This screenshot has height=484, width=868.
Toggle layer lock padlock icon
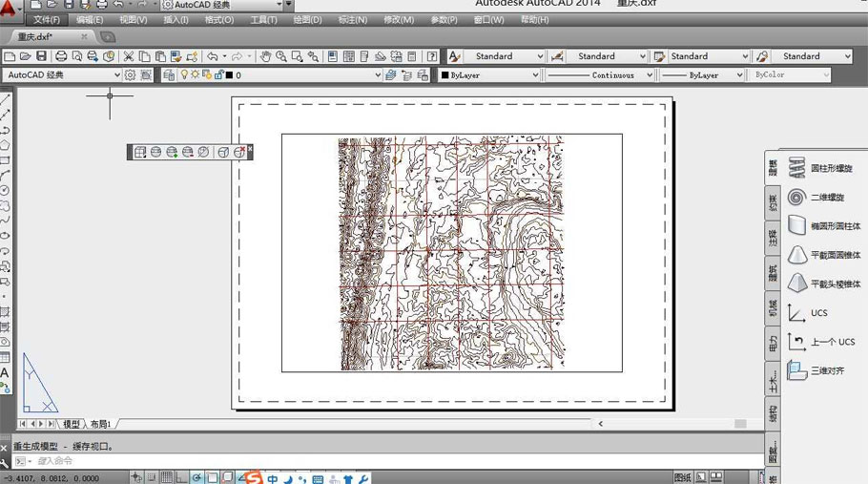pos(218,74)
